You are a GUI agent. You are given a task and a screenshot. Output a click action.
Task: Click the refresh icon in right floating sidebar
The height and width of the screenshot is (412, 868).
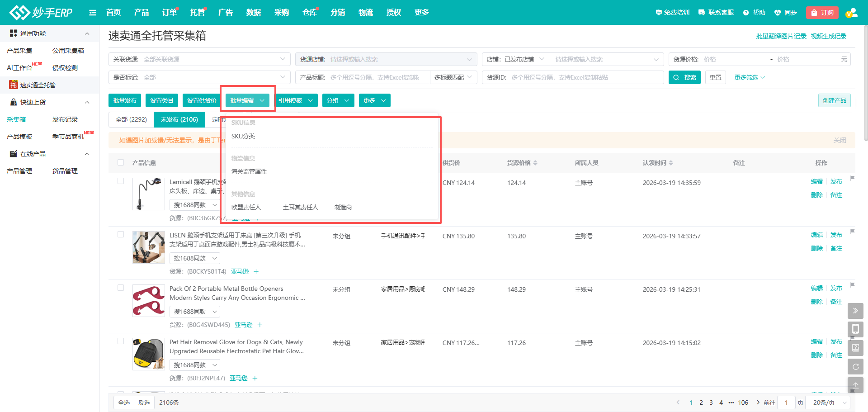855,366
